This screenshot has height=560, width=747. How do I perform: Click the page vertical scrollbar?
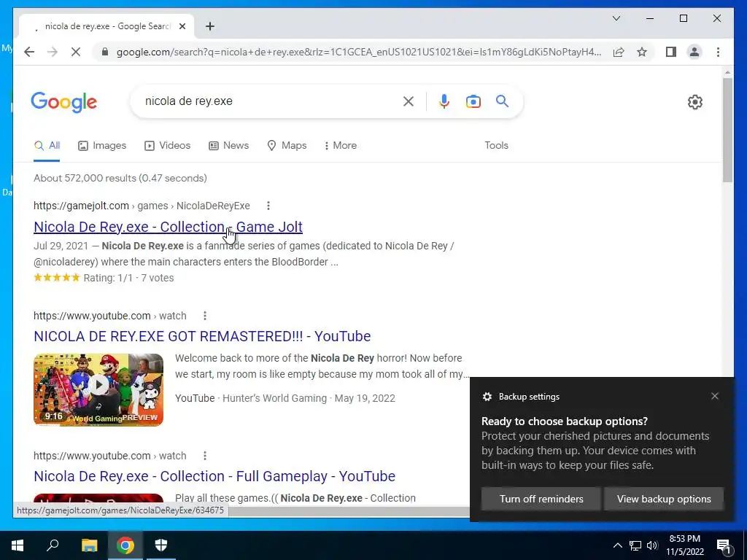coord(727,128)
